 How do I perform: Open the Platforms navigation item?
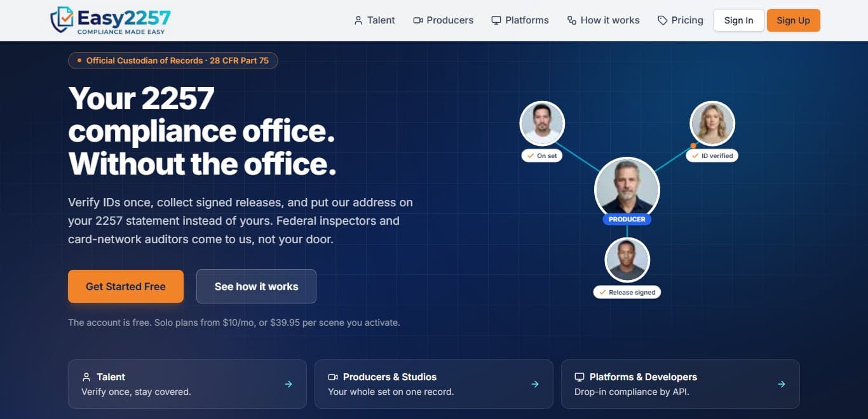tap(520, 20)
